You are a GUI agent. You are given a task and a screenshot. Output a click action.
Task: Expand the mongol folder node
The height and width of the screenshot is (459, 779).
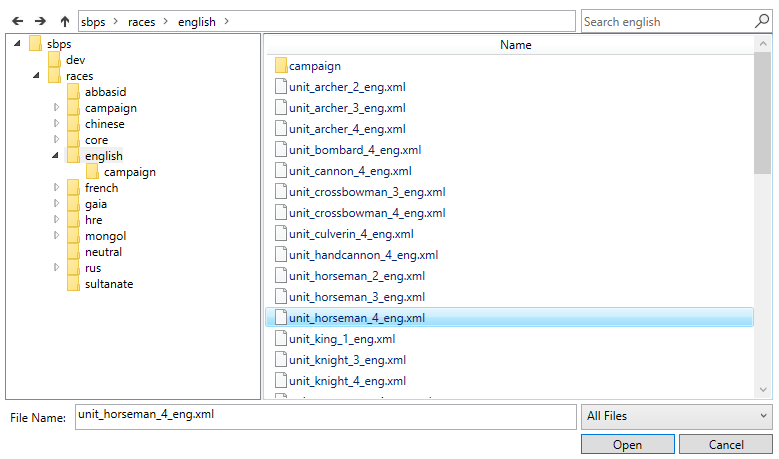56,235
